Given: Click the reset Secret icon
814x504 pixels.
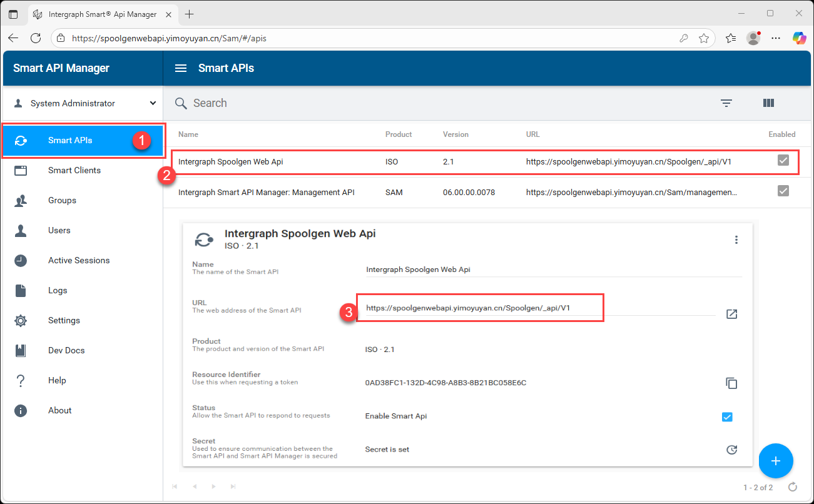Looking at the screenshot, I should [x=731, y=450].
